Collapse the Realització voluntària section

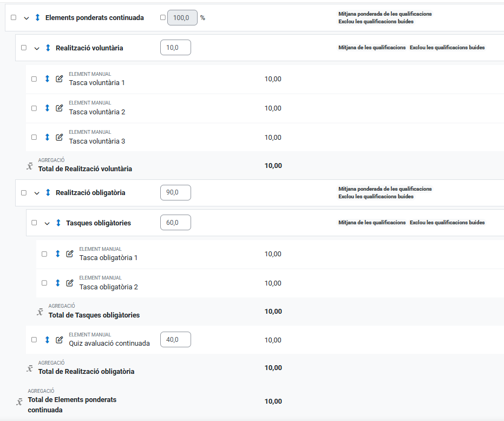pyautogui.click(x=37, y=48)
